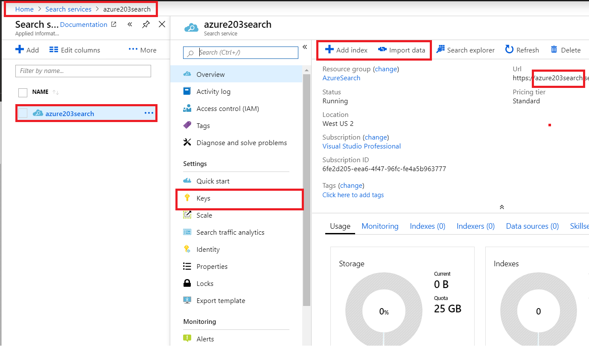Open the Keys settings for the search service
This screenshot has height=364, width=589.
(204, 198)
